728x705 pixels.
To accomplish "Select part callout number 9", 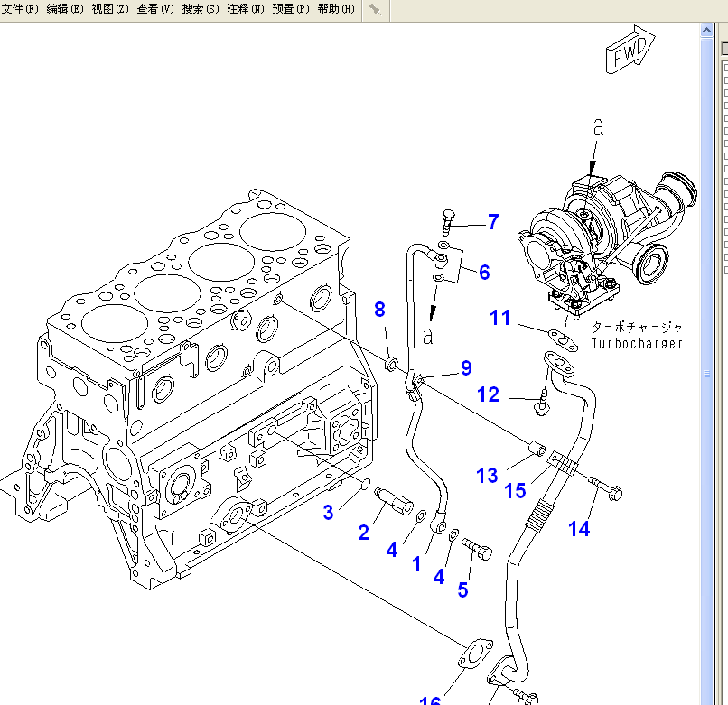I will point(466,368).
